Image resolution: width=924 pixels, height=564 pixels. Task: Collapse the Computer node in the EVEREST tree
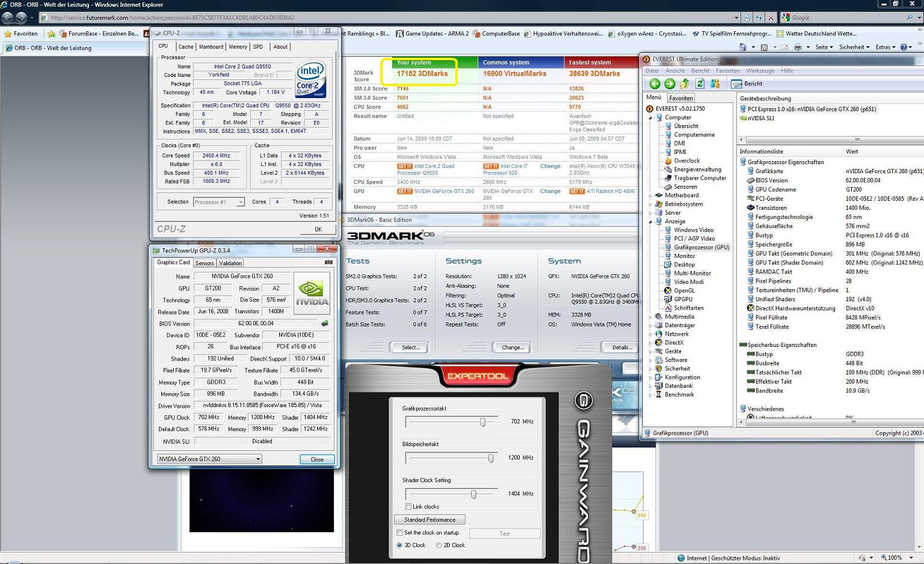[650, 117]
